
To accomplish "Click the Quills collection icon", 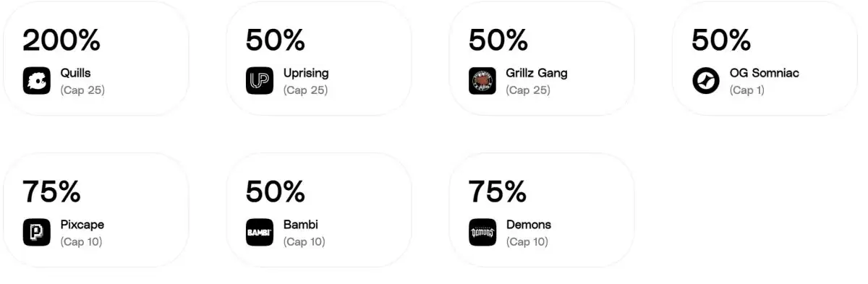I will pos(37,81).
